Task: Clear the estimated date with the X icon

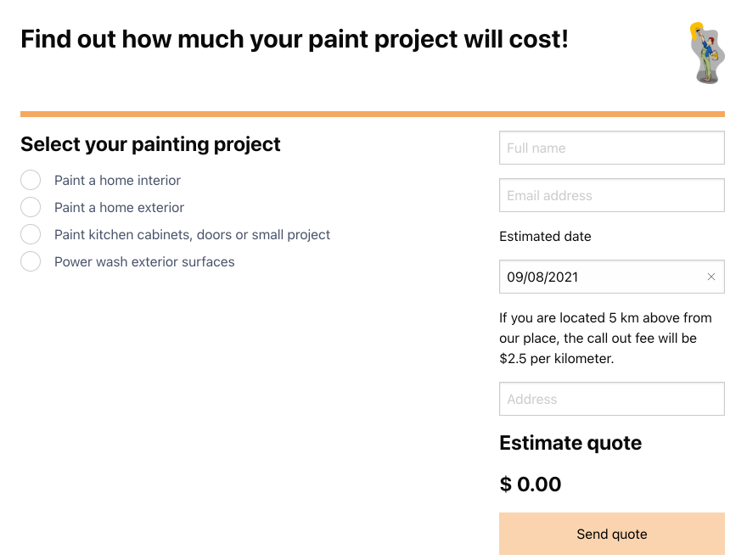Action: (711, 277)
